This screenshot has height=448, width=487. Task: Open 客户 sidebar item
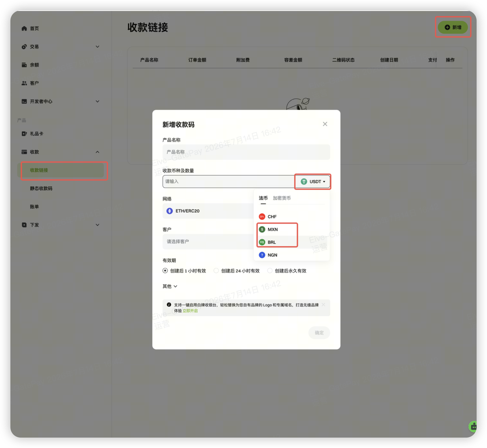pos(34,83)
